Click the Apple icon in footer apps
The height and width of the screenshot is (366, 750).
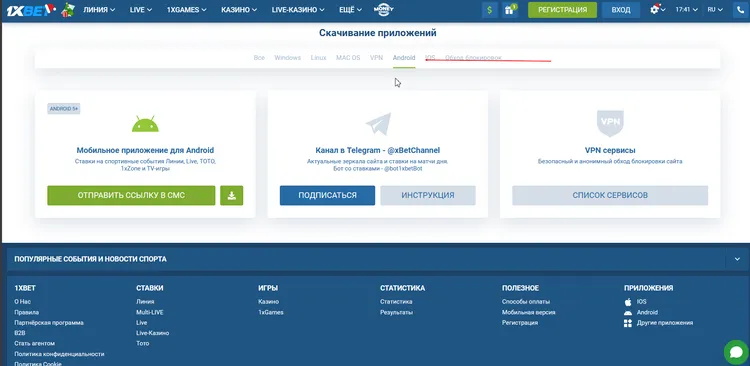tap(628, 302)
